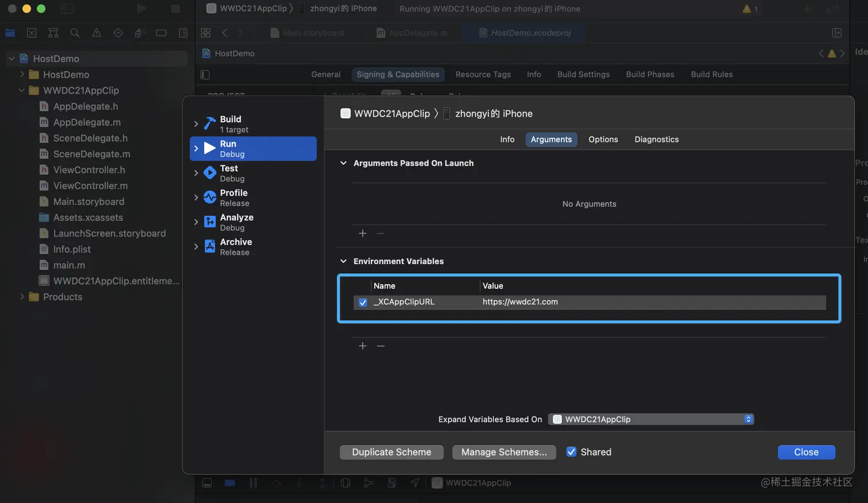Open the Breakpoint navigator icon
The height and width of the screenshot is (503, 868).
161,33
